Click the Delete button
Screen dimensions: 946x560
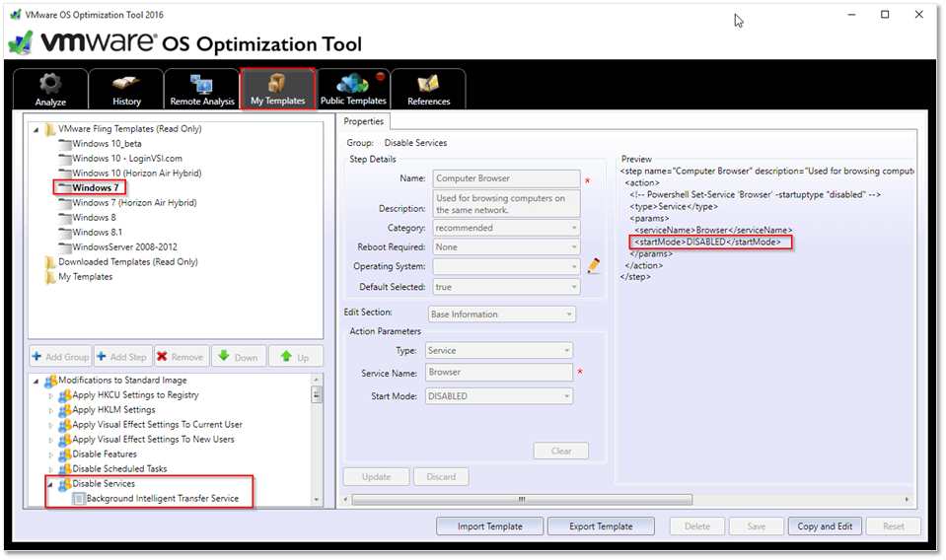click(x=696, y=526)
